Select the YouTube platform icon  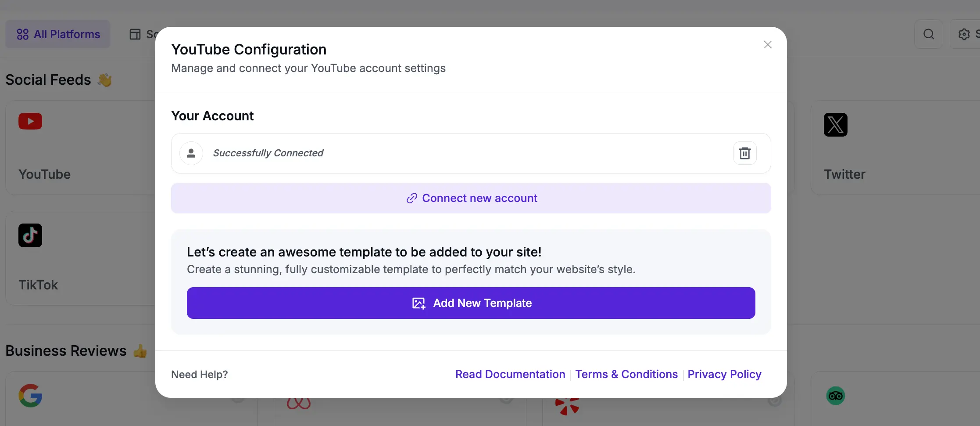coord(30,121)
